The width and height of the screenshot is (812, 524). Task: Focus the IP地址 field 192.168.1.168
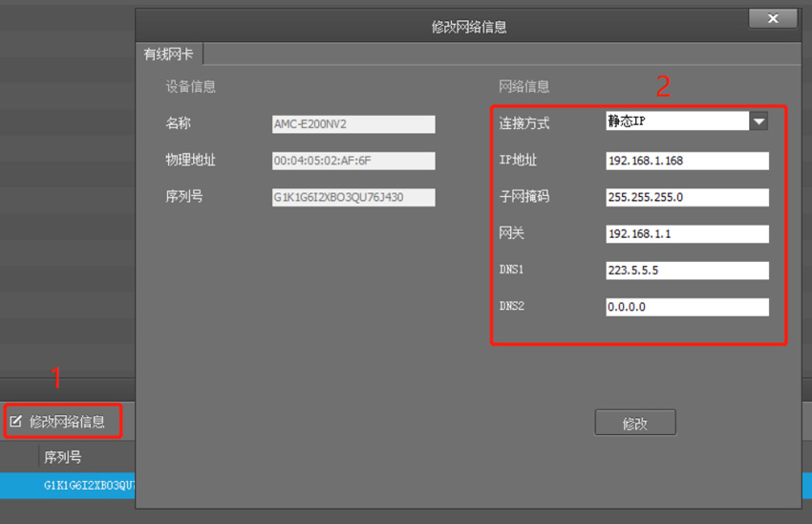(x=687, y=161)
